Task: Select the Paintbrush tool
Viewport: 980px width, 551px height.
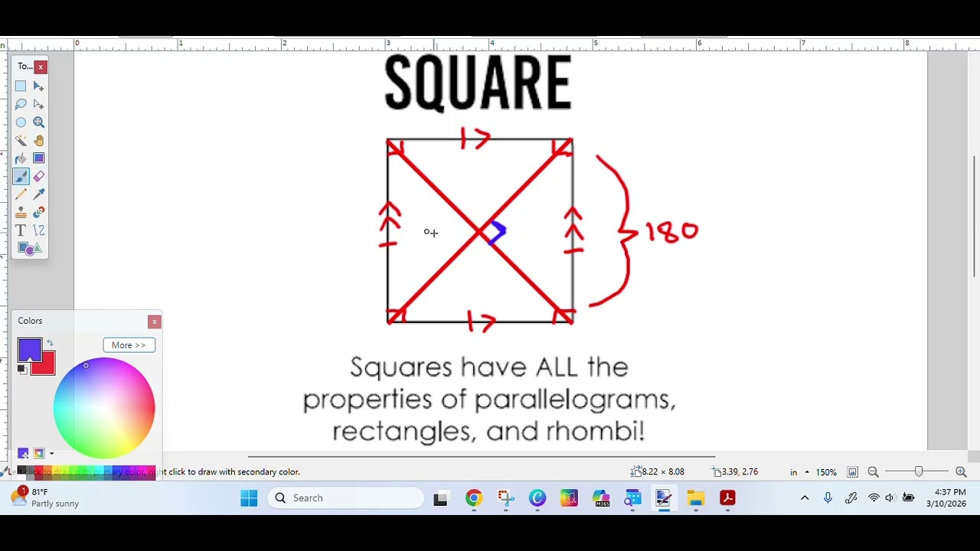Action: [21, 176]
